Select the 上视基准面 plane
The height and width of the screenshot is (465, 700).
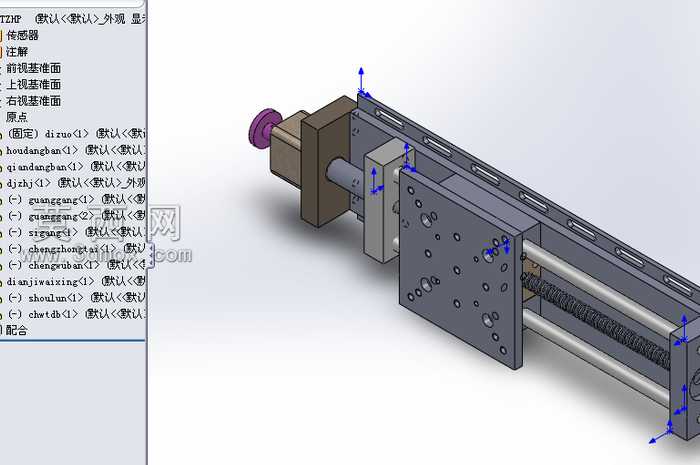pyautogui.click(x=33, y=84)
